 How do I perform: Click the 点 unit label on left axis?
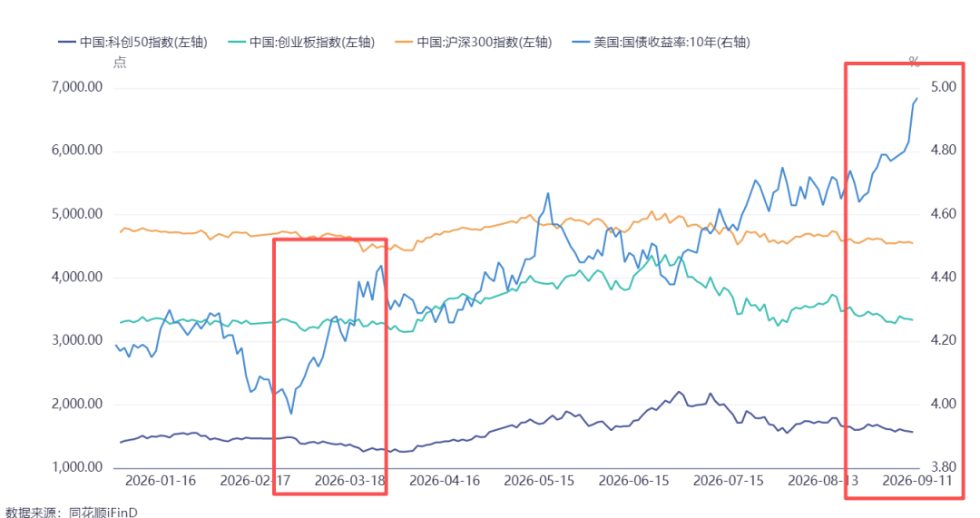click(x=120, y=62)
